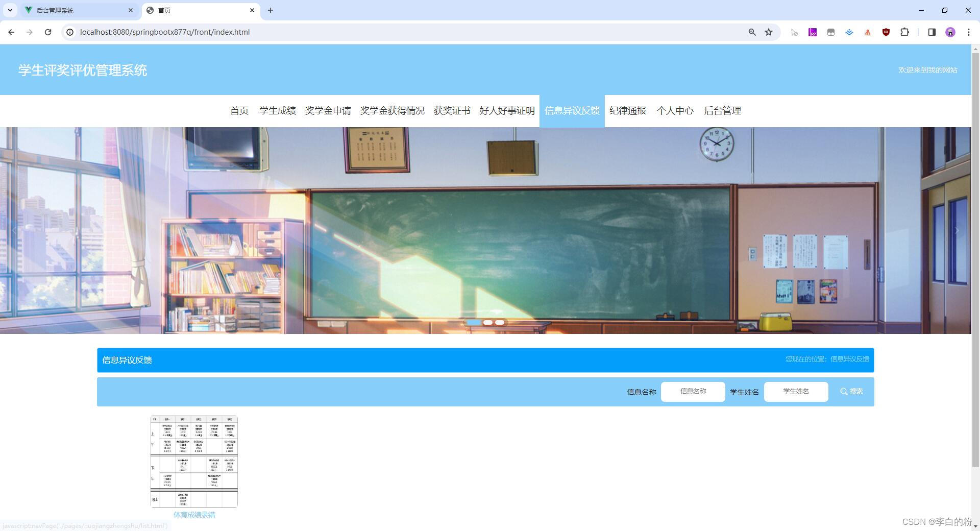Screen dimensions: 980x531
Task: Click the red shield extension icon
Action: click(x=886, y=32)
